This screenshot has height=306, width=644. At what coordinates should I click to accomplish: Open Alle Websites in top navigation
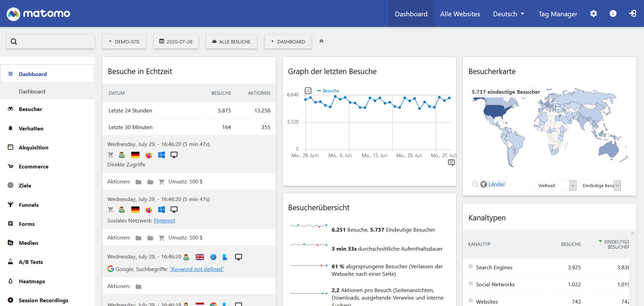(x=460, y=14)
